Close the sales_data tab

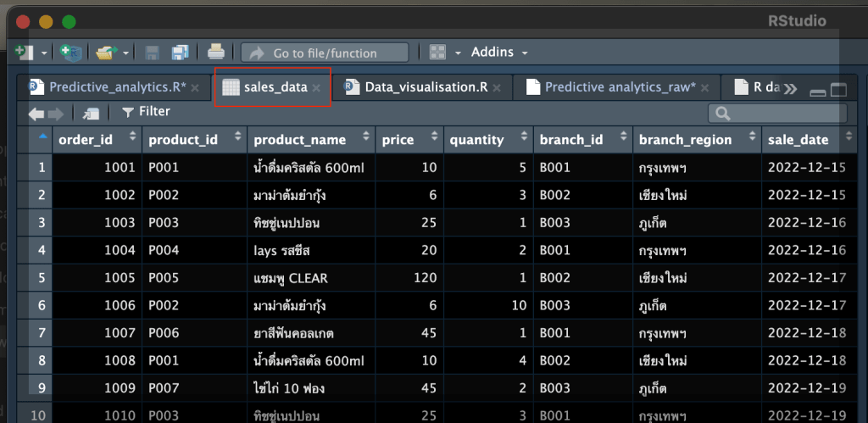[x=316, y=88]
